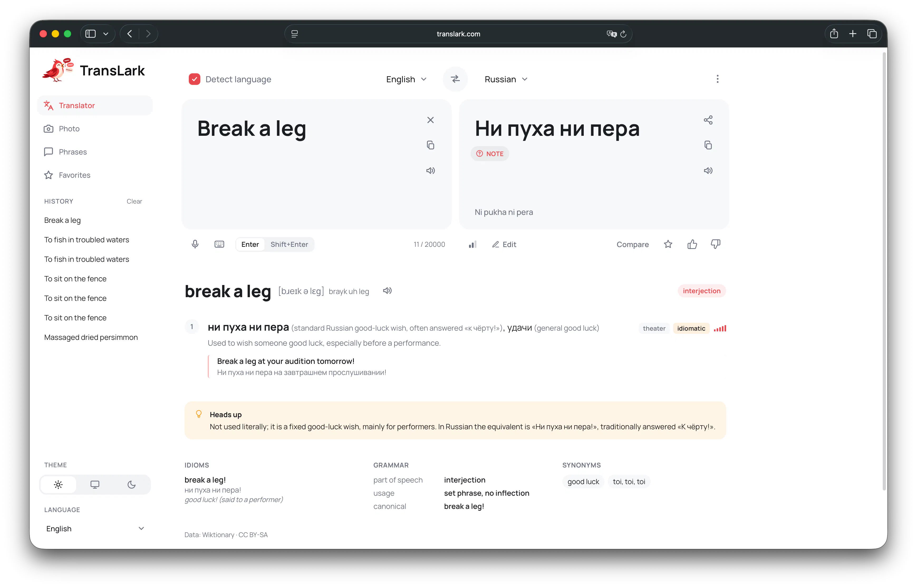Image resolution: width=917 pixels, height=588 pixels.
Task: Copy the Russian translation text
Action: coord(708,145)
